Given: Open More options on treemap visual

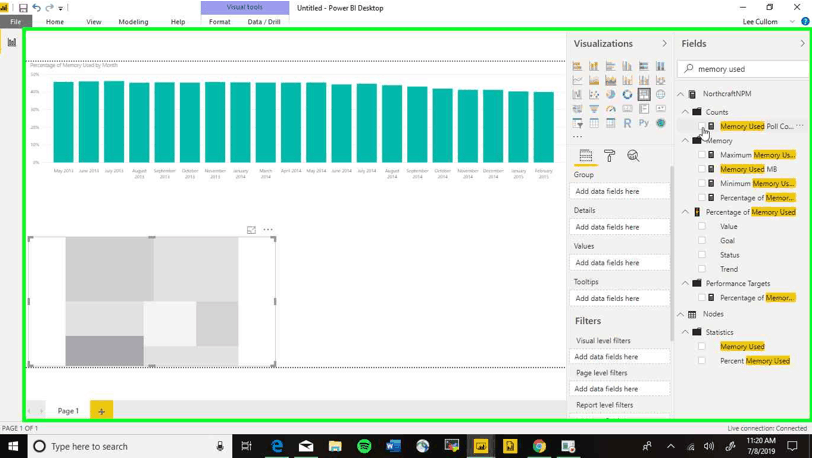Looking at the screenshot, I should pos(268,230).
